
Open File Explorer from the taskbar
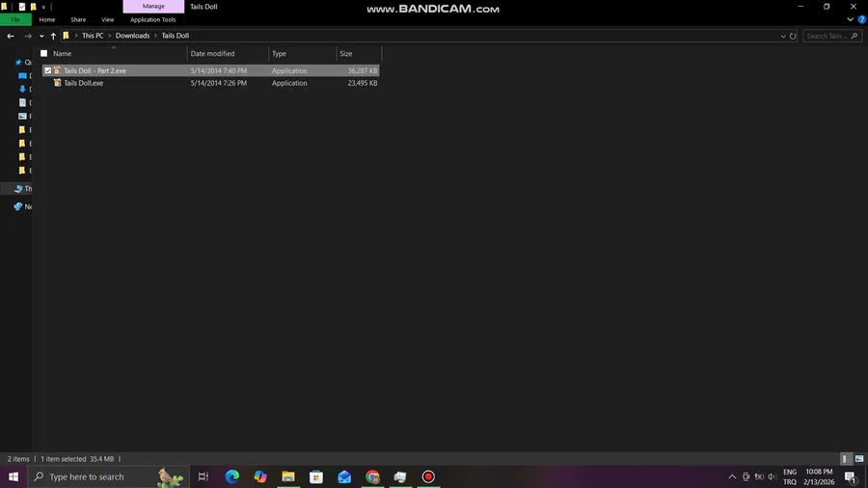(x=288, y=476)
